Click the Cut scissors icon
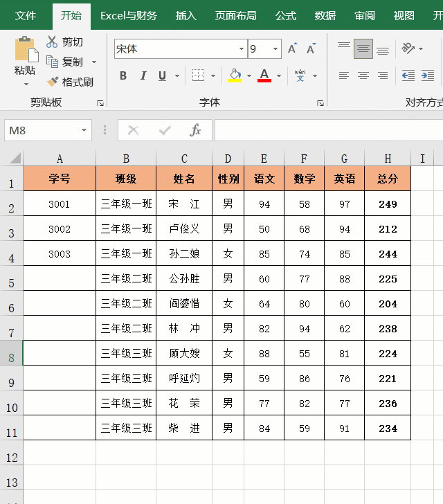This screenshot has height=504, width=443. coord(52,42)
